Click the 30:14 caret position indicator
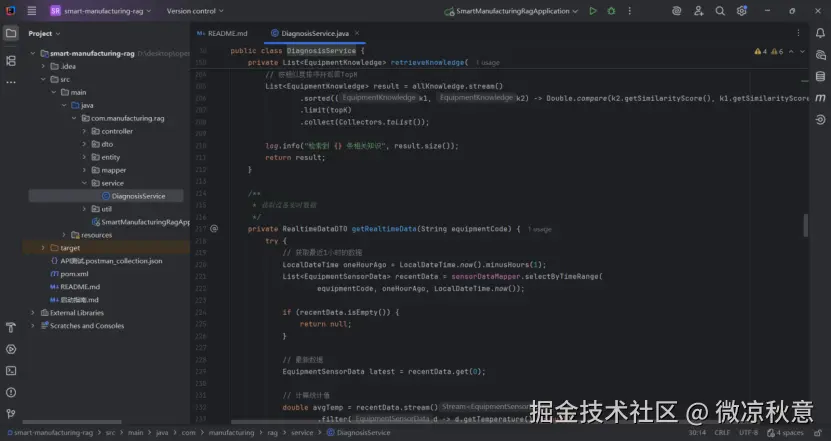 (697, 433)
